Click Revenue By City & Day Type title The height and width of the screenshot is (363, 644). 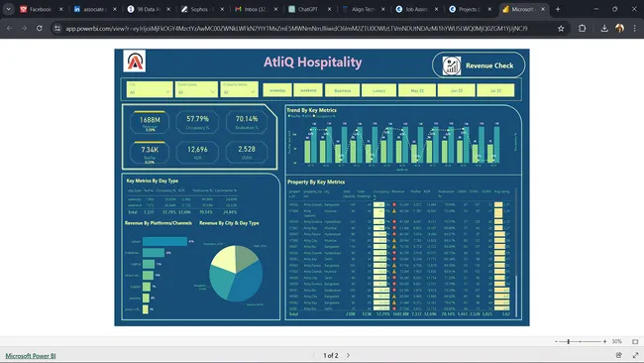click(x=229, y=223)
